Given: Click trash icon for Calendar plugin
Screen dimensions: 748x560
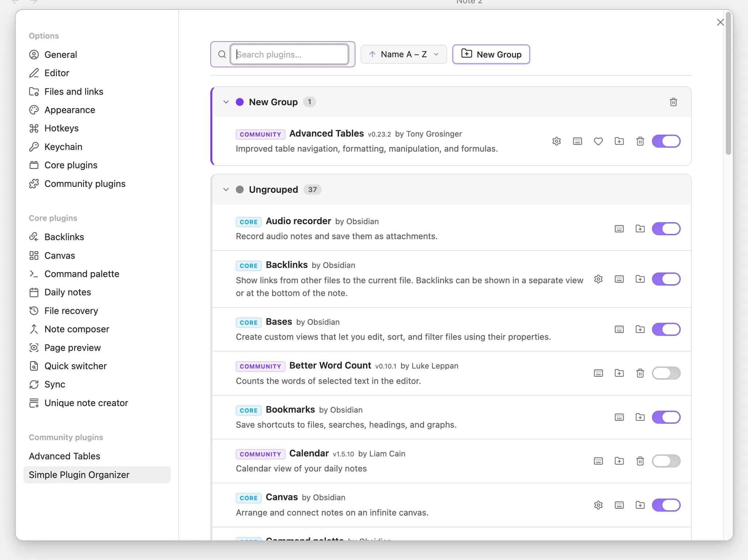Looking at the screenshot, I should [x=640, y=461].
